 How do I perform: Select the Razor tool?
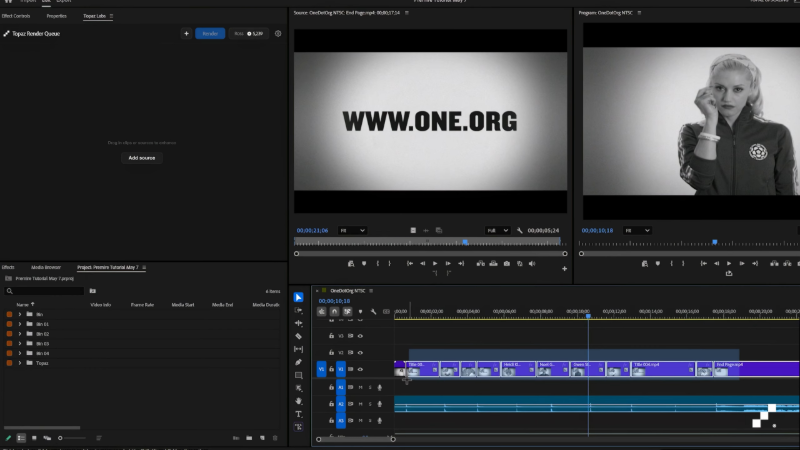tap(298, 336)
